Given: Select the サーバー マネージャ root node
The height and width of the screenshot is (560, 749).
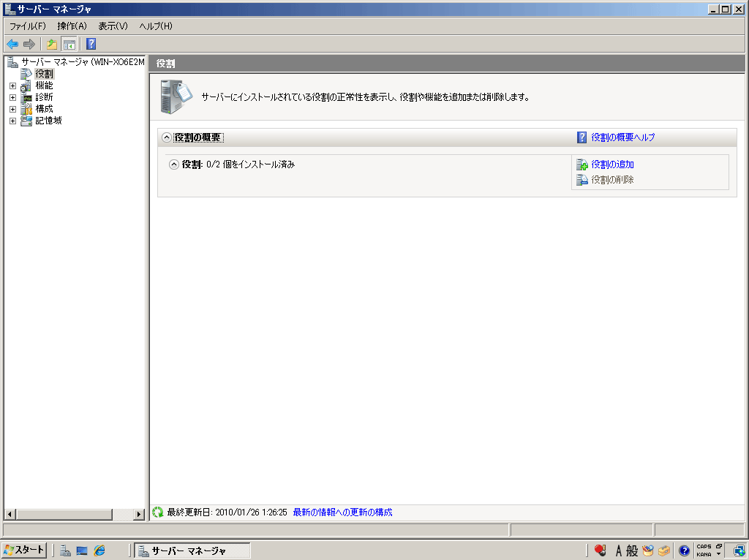Looking at the screenshot, I should click(82, 62).
